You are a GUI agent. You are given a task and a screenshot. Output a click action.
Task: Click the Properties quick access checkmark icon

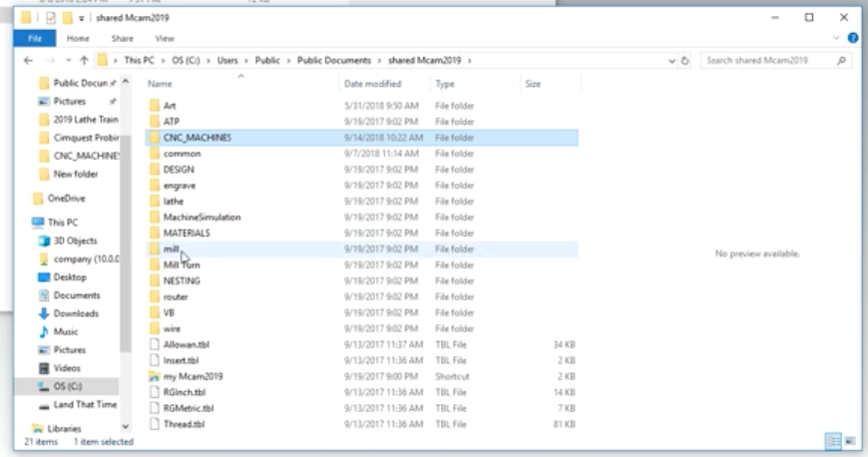tap(50, 18)
